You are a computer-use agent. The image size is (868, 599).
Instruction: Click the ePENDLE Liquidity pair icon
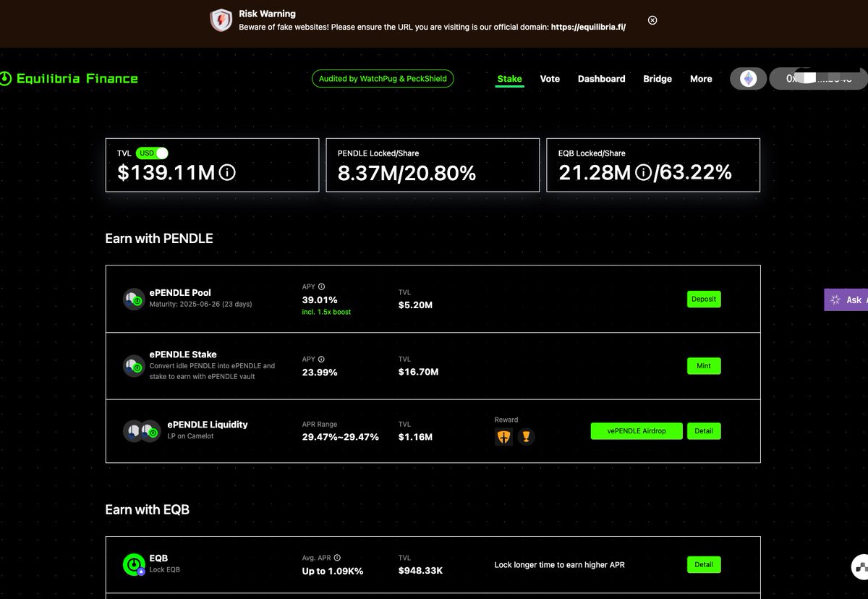click(142, 431)
